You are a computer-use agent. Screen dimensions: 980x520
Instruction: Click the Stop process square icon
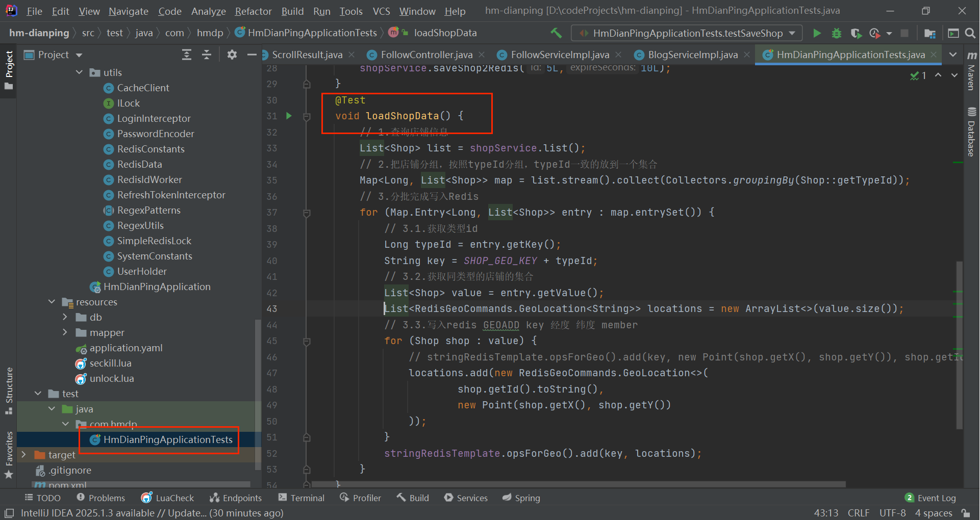click(904, 33)
